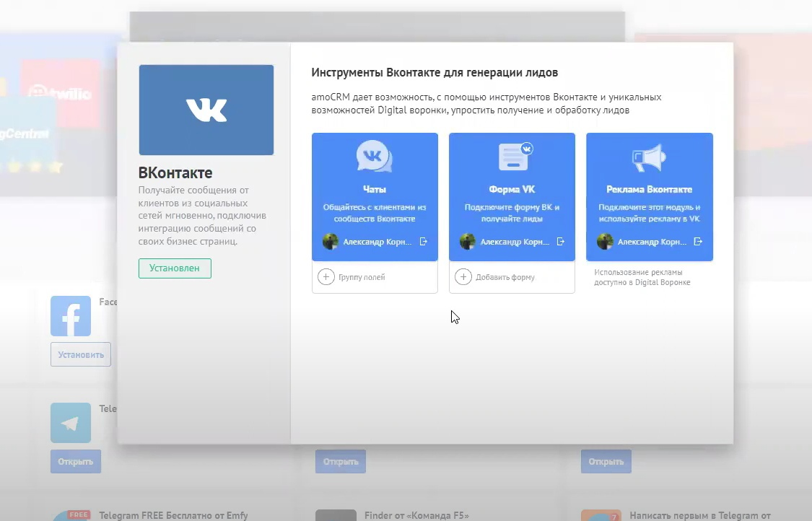The width and height of the screenshot is (812, 521).
Task: Click Чаты description Общайтесь с клиентами
Action: (375, 213)
